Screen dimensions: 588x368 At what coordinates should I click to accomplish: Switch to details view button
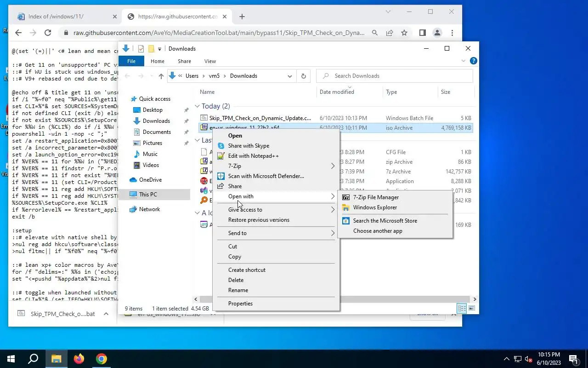(462, 308)
